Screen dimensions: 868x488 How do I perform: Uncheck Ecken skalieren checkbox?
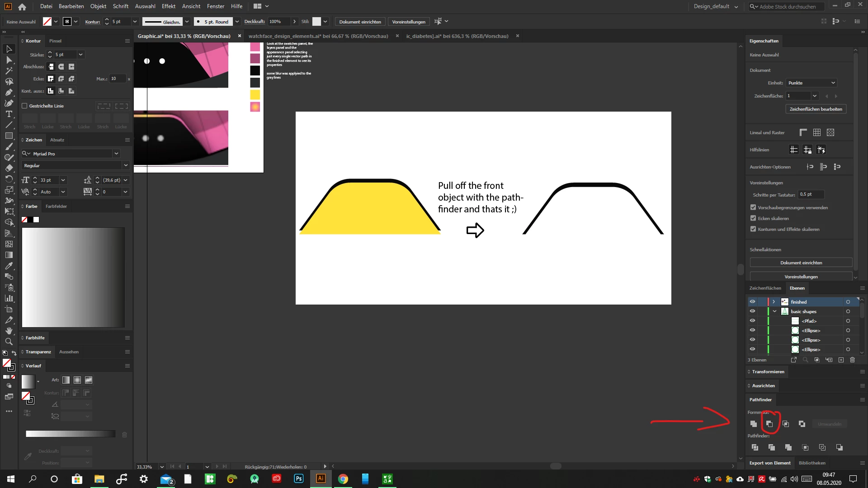point(753,218)
